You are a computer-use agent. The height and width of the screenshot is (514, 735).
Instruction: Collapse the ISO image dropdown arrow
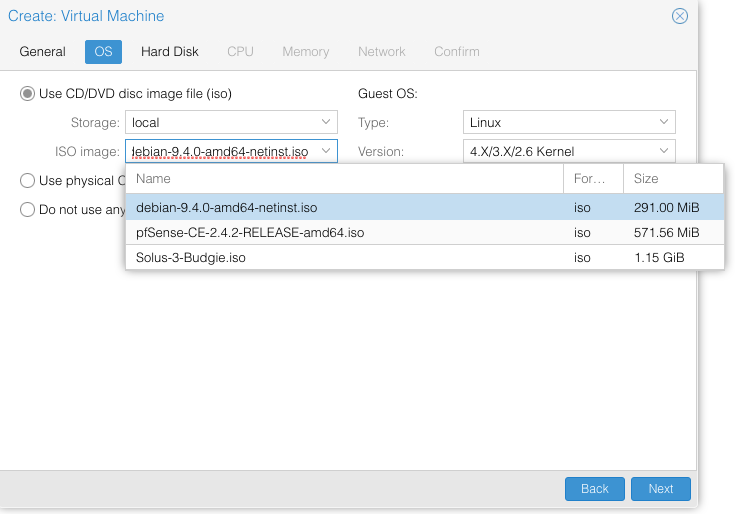[326, 152]
